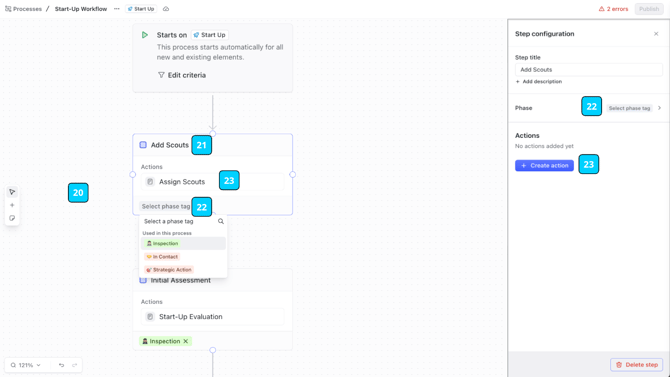Click the Create action button
Screen dimensions: 670x377
pyautogui.click(x=544, y=165)
